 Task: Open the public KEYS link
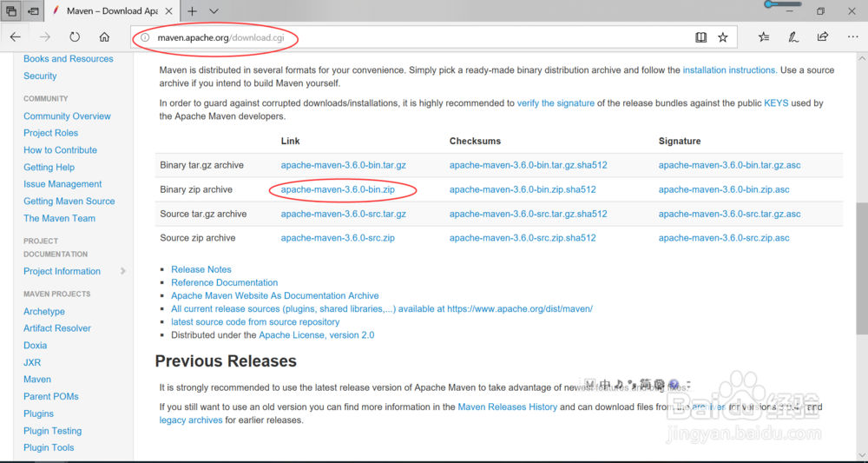pos(776,103)
